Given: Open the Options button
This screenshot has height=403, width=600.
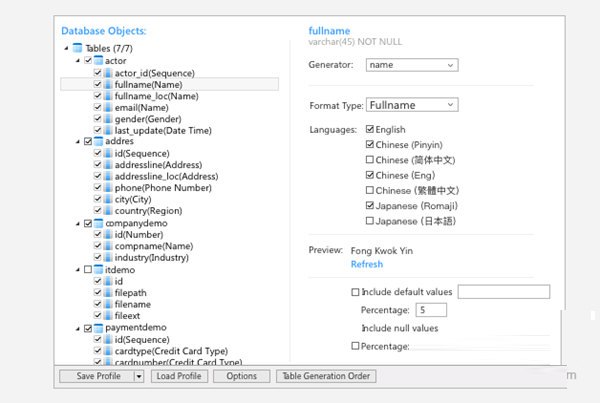Looking at the screenshot, I should 241,376.
